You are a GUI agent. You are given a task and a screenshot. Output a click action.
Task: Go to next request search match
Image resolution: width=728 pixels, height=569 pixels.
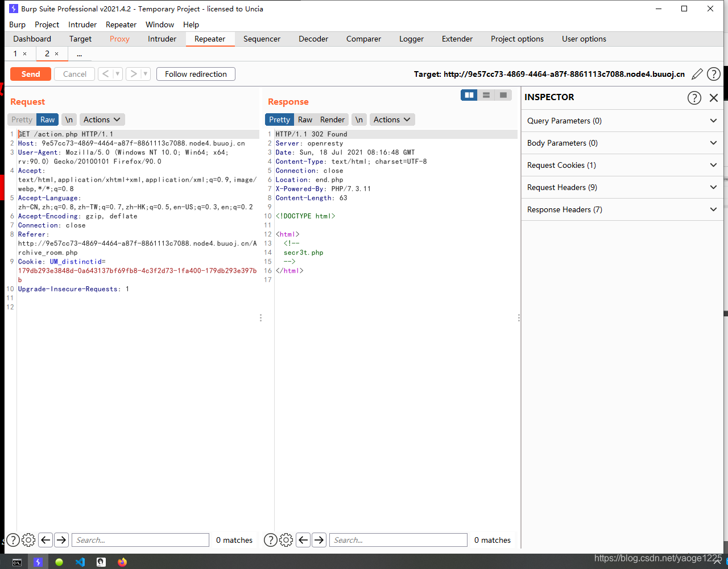click(61, 540)
